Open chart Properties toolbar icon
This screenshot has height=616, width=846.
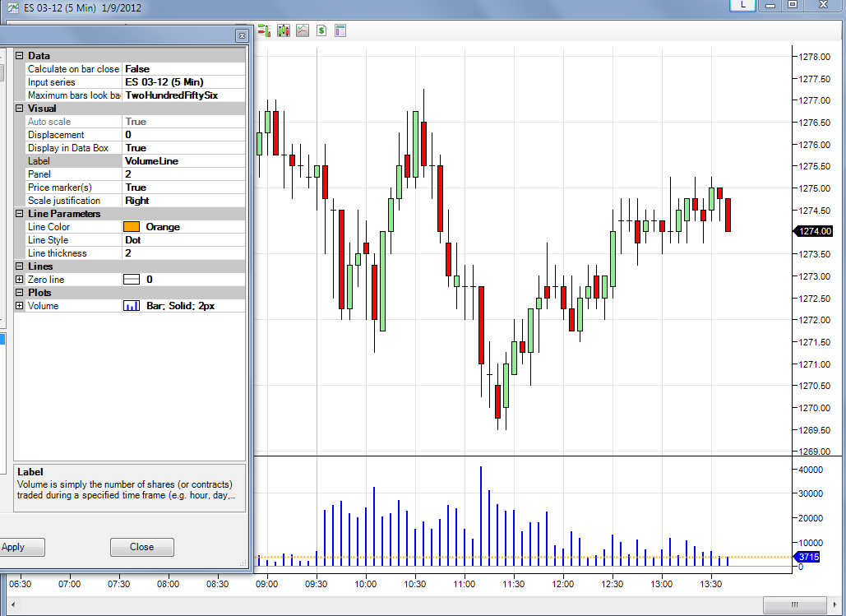click(340, 30)
